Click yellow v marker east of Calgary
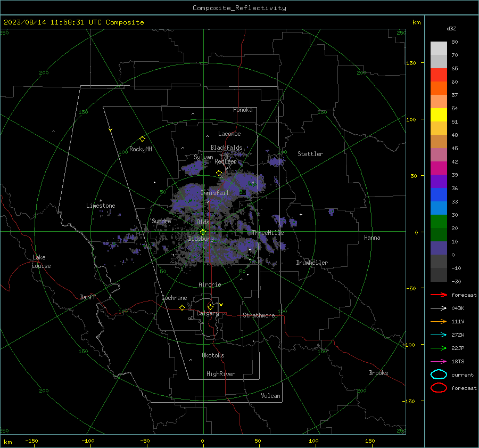 (x=221, y=305)
